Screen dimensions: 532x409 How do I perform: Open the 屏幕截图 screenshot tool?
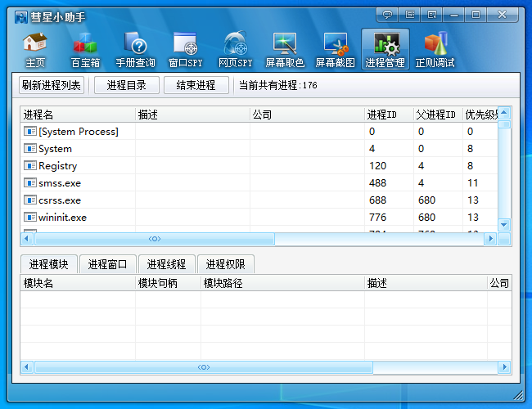coord(335,50)
